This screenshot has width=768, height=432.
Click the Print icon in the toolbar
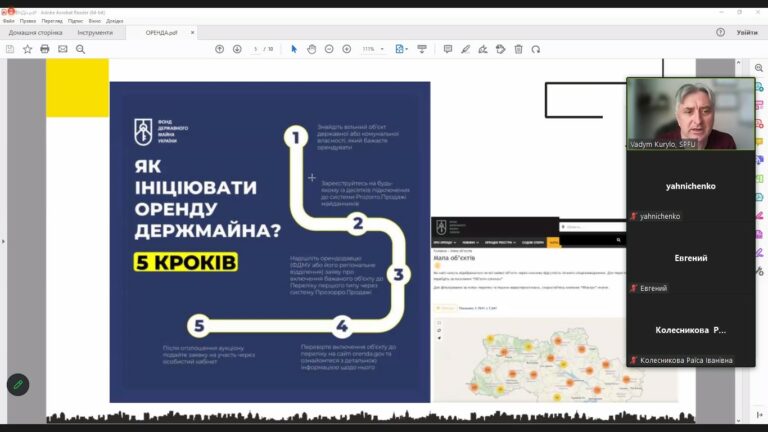coord(45,49)
